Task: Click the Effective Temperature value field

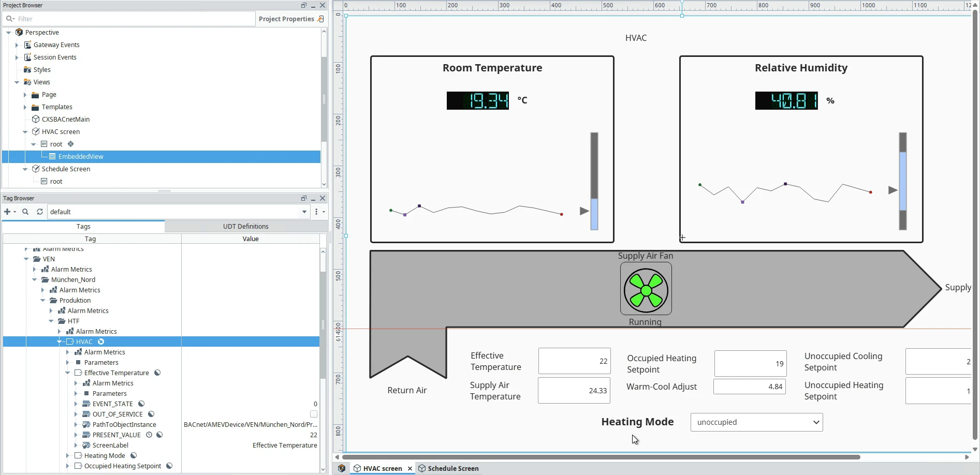Action: [575, 361]
